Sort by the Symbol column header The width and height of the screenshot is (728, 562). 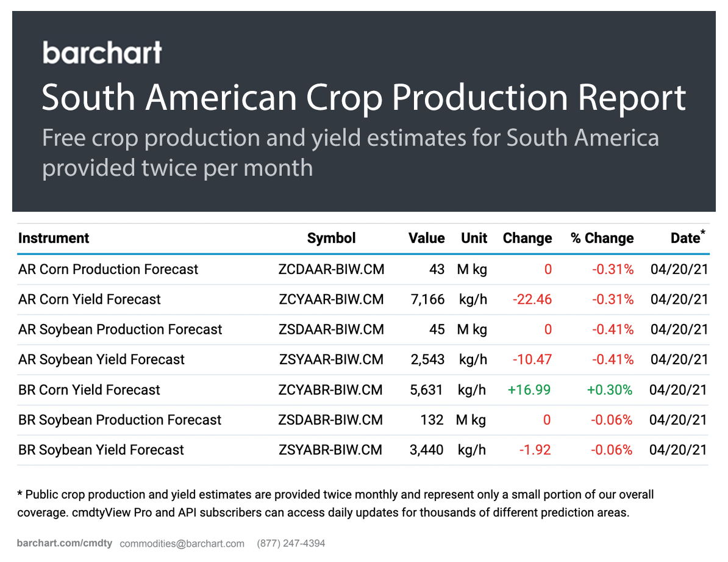click(331, 238)
